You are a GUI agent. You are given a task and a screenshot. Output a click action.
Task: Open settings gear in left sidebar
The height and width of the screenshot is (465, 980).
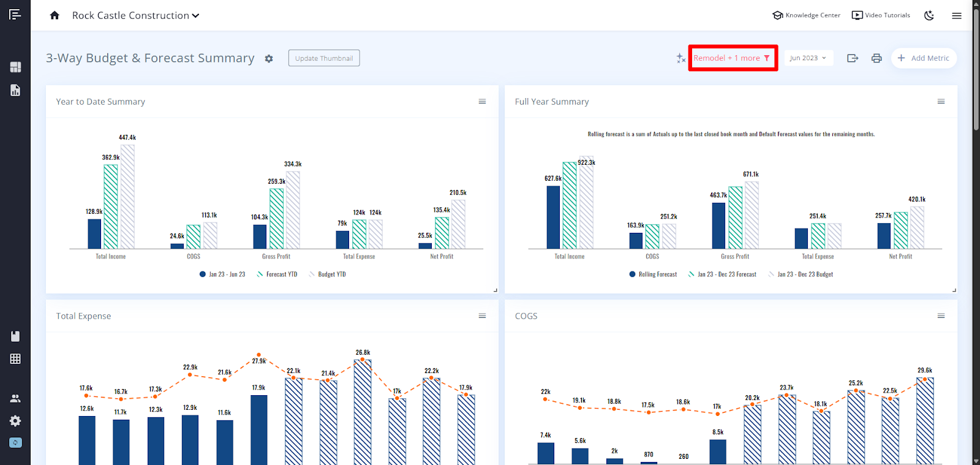(15, 421)
